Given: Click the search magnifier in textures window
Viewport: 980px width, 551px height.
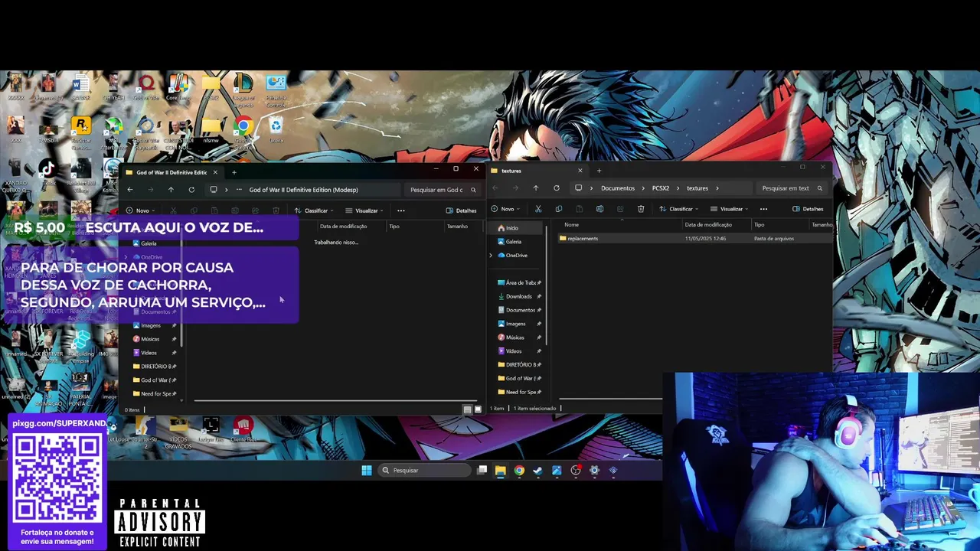Looking at the screenshot, I should tap(819, 188).
